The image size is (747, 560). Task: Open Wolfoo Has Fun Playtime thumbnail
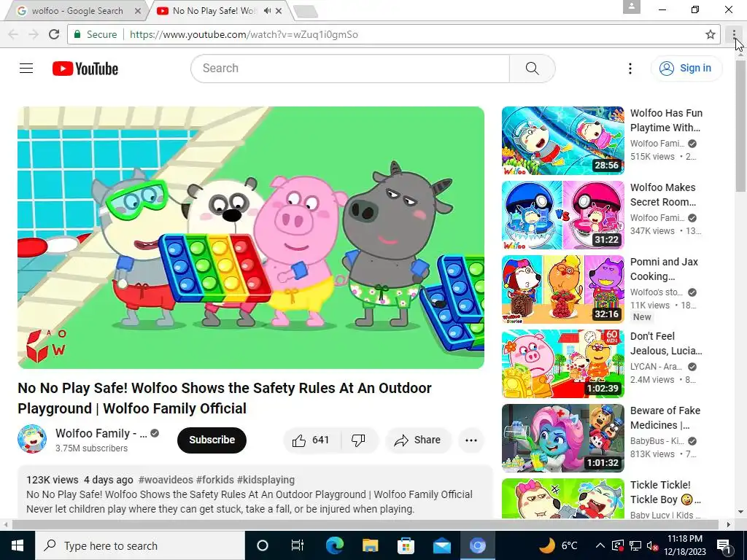click(562, 141)
